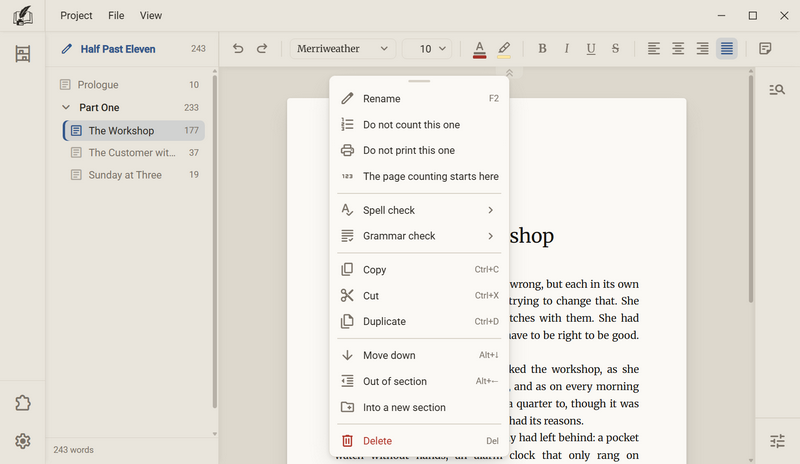Click the Redo arrow in toolbar
The width and height of the screenshot is (800, 464).
click(262, 48)
